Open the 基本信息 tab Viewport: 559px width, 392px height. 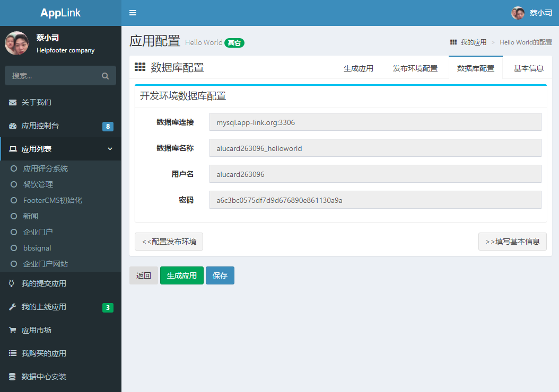tap(528, 68)
